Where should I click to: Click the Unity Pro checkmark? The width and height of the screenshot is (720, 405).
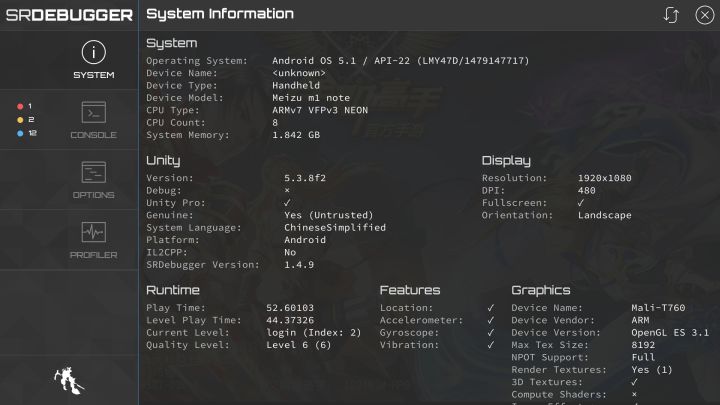287,202
